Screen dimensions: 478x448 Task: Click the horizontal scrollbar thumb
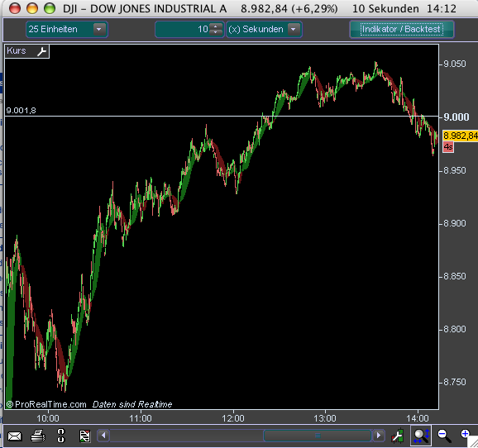pyautogui.click(x=318, y=436)
